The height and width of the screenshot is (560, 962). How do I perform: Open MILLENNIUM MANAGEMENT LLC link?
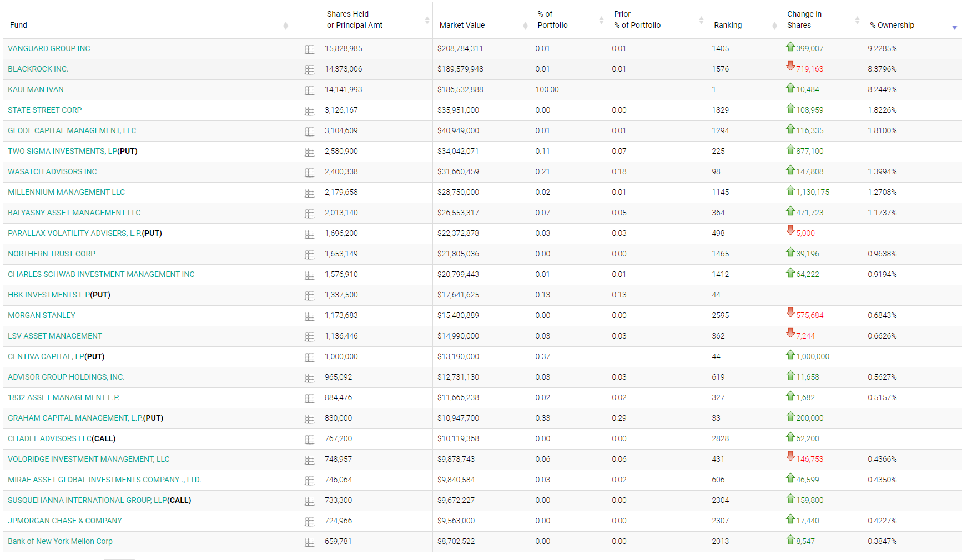coord(66,192)
